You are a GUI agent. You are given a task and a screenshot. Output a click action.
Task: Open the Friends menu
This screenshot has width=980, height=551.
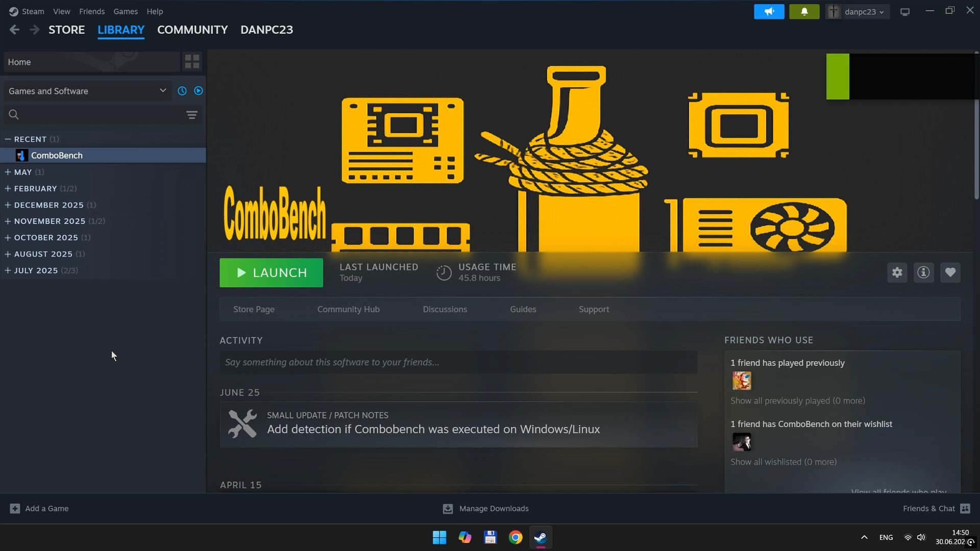click(92, 11)
